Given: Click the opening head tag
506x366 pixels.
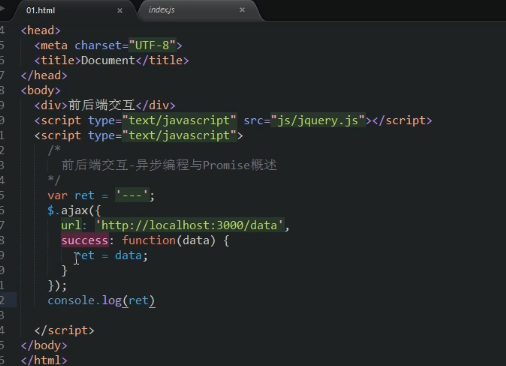Looking at the screenshot, I should [x=41, y=30].
